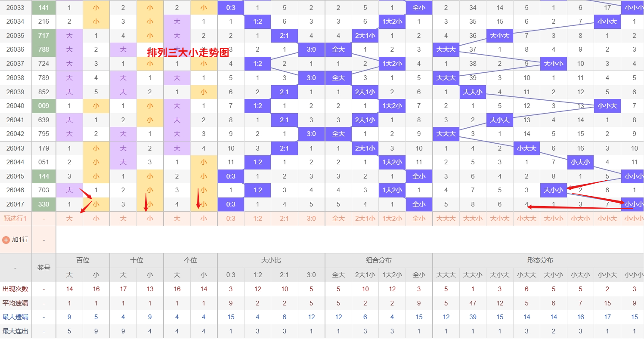Click the orange plus icon beside 加1行
Screen dimensions: 644x339
coord(6,240)
